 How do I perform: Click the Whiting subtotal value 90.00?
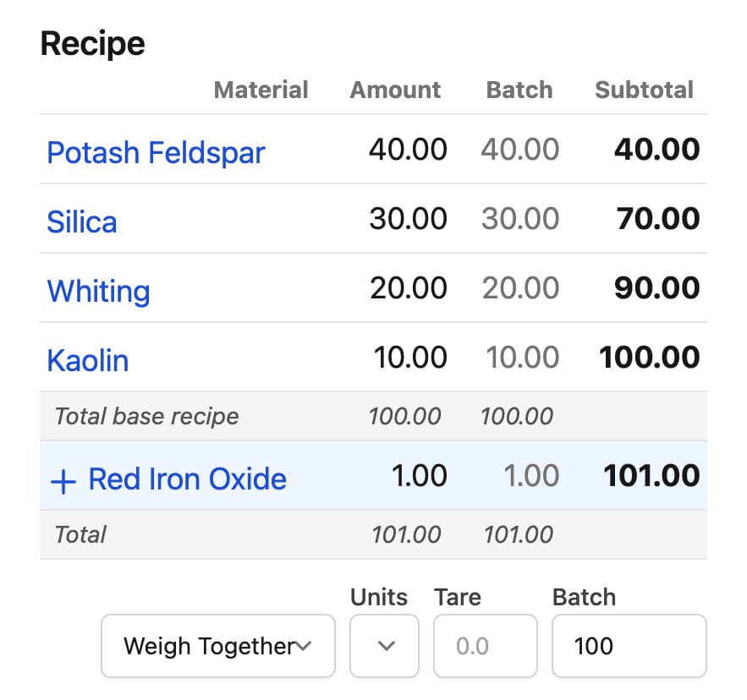point(656,288)
